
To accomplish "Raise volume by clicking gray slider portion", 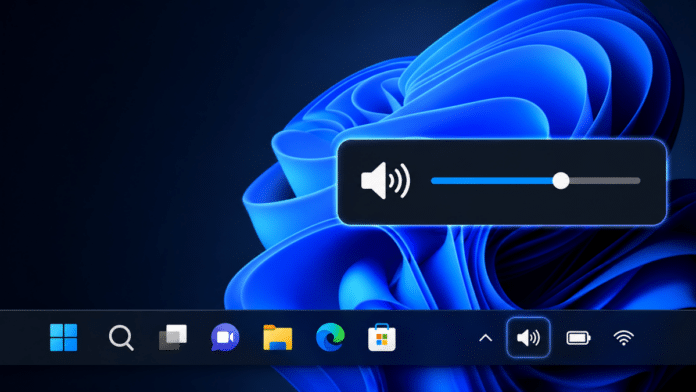I will coord(605,181).
